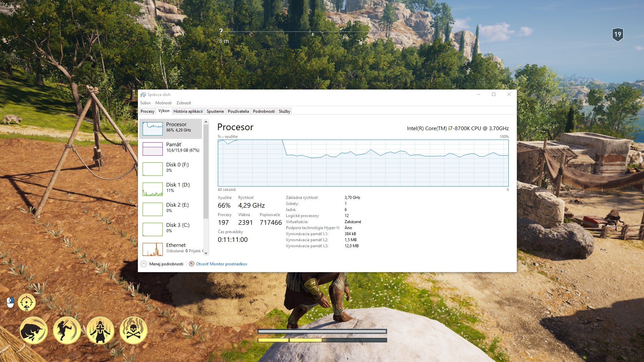Click Otvoriť Monitor prostriedkov link
Image resolution: width=644 pixels, height=362 pixels.
tap(221, 264)
